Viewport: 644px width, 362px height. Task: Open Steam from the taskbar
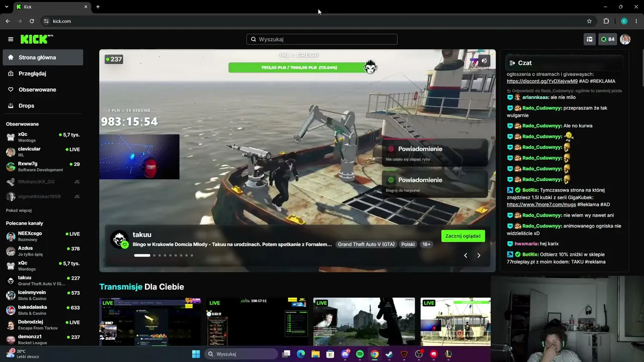(389, 354)
